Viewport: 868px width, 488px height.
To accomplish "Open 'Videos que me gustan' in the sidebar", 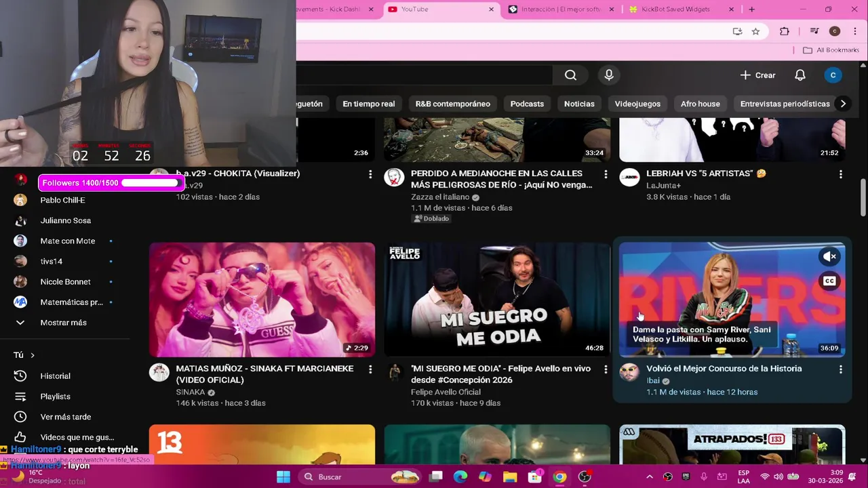I will click(77, 437).
